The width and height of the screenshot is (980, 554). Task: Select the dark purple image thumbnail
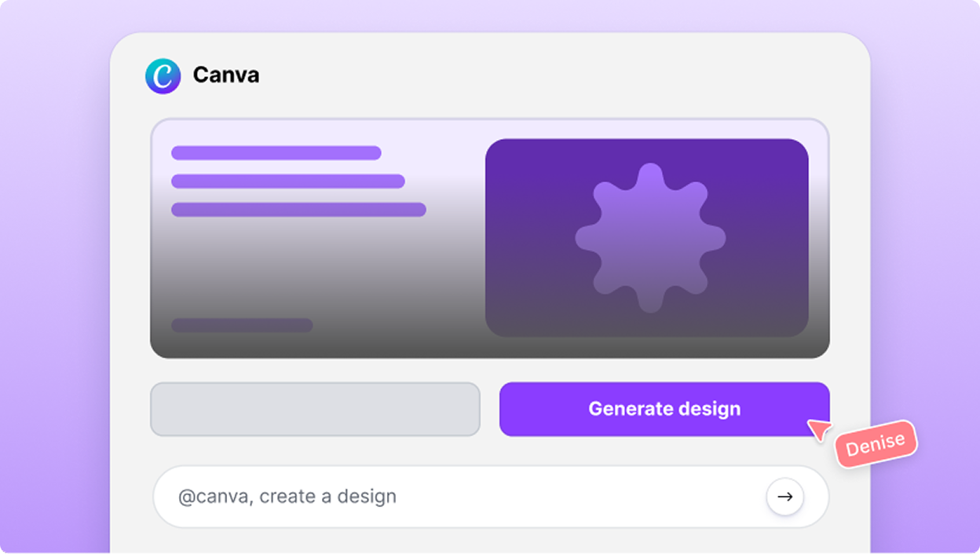647,238
